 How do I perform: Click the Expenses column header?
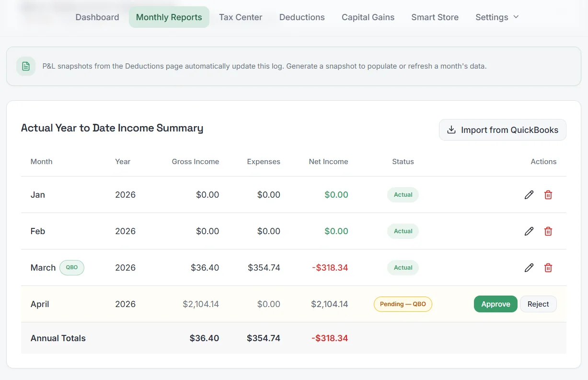click(x=264, y=162)
